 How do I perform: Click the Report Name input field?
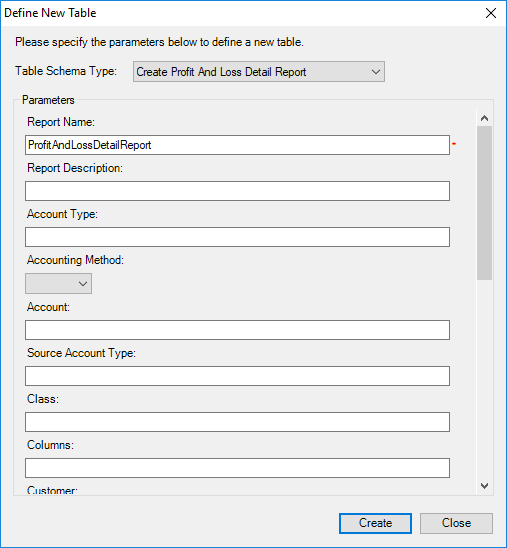tap(237, 145)
